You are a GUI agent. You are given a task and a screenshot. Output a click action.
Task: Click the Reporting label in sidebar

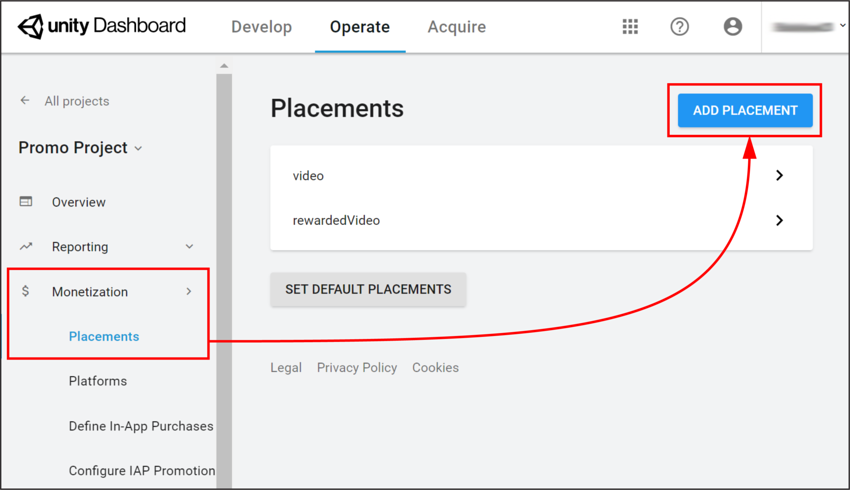pos(80,247)
